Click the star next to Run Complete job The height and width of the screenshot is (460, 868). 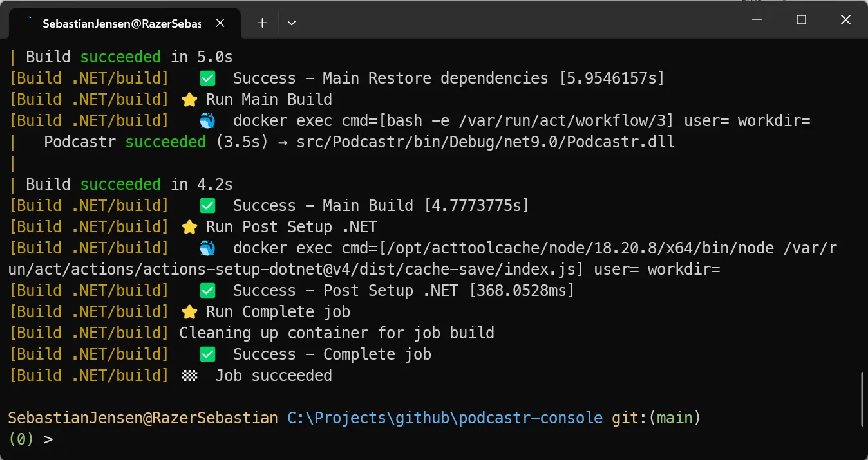pyautogui.click(x=189, y=312)
